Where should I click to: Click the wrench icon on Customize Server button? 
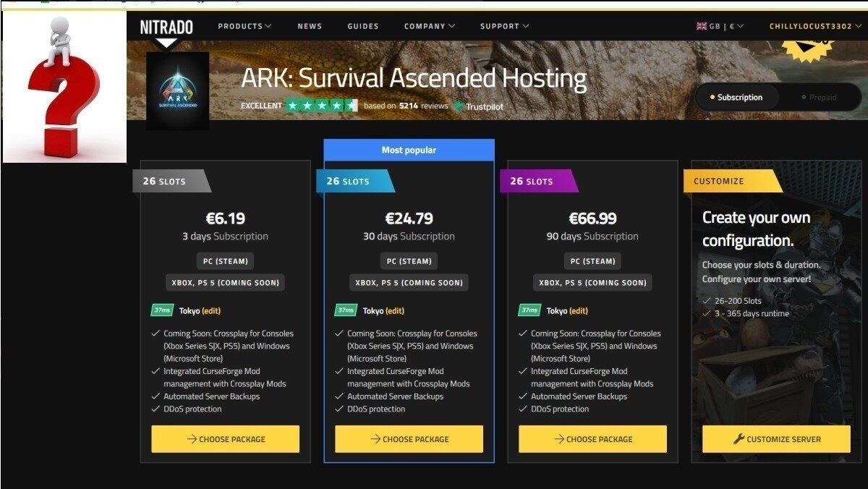(x=739, y=439)
